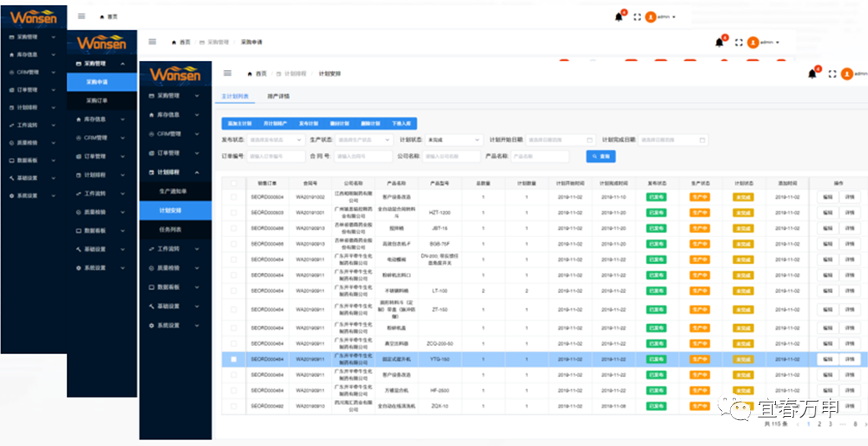Image resolution: width=868 pixels, height=446 pixels.
Task: Click the 添加主计划 button
Action: 239,123
